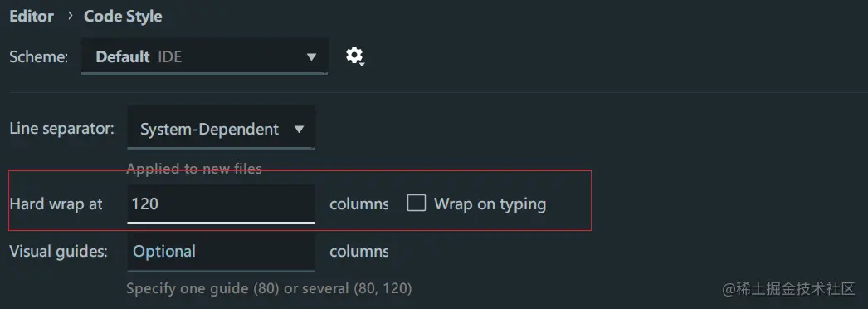Screen dimensions: 868x309
Task: Click the Wrap on typing label
Action: (x=490, y=204)
